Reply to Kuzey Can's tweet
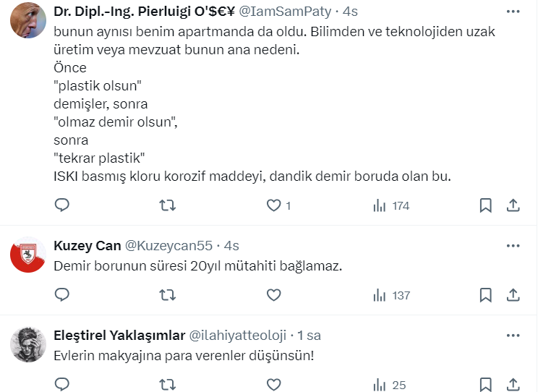538x392 pixels. [x=62, y=294]
